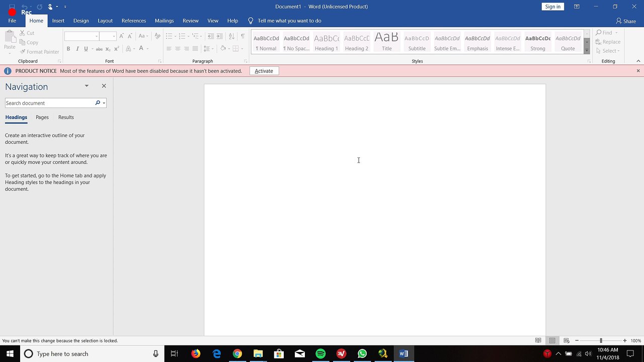
Task: Switch to the References tab
Action: point(134,21)
